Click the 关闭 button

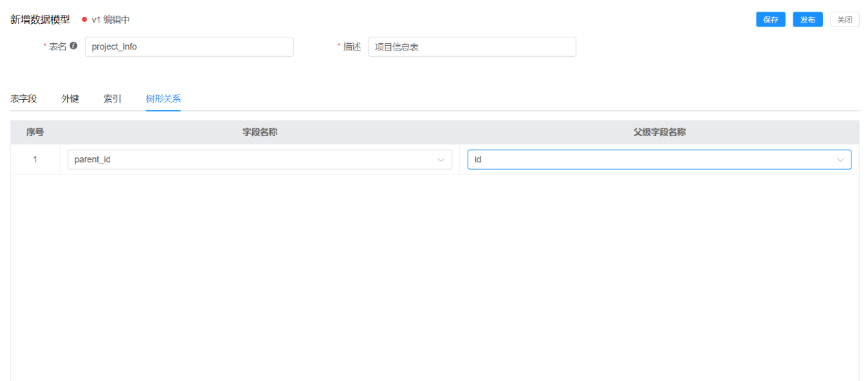click(845, 20)
